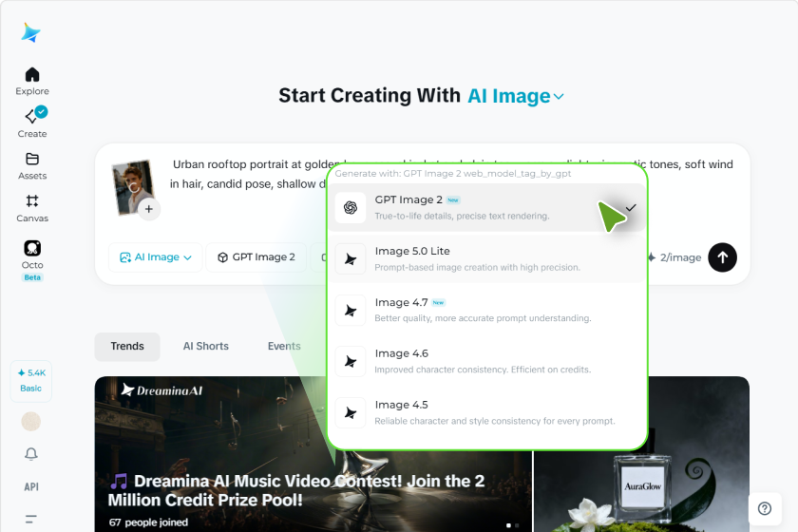Select GPT Image 2 model option
Viewport: 798px width, 532px height.
pyautogui.click(x=487, y=208)
